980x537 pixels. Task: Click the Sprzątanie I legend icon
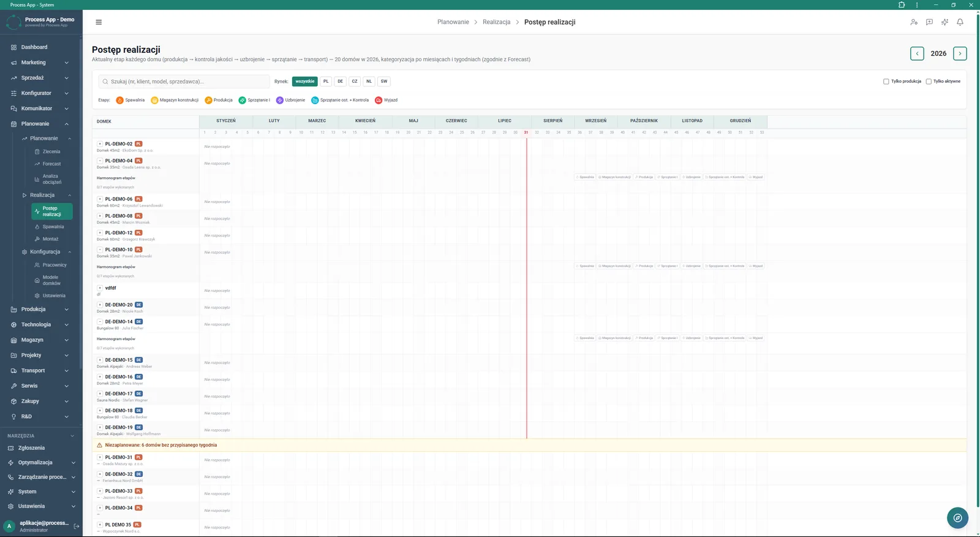(x=243, y=100)
